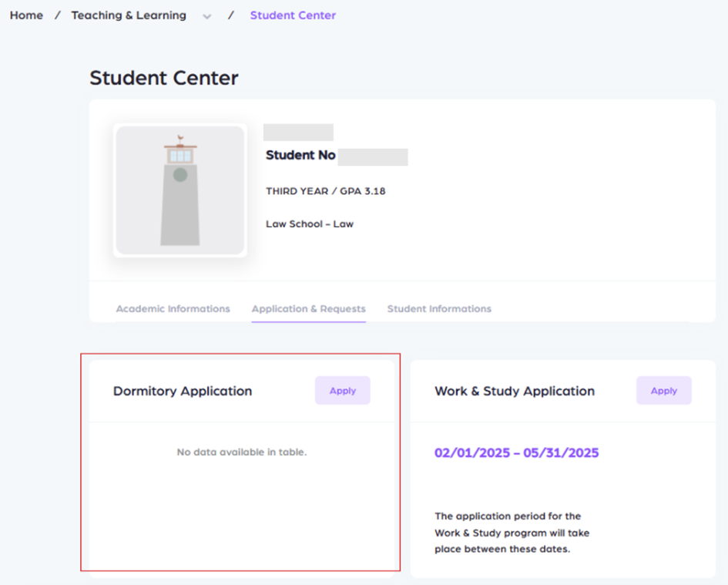This screenshot has height=585, width=728.
Task: Select the Student Center breadcrumb entry
Action: pos(293,15)
